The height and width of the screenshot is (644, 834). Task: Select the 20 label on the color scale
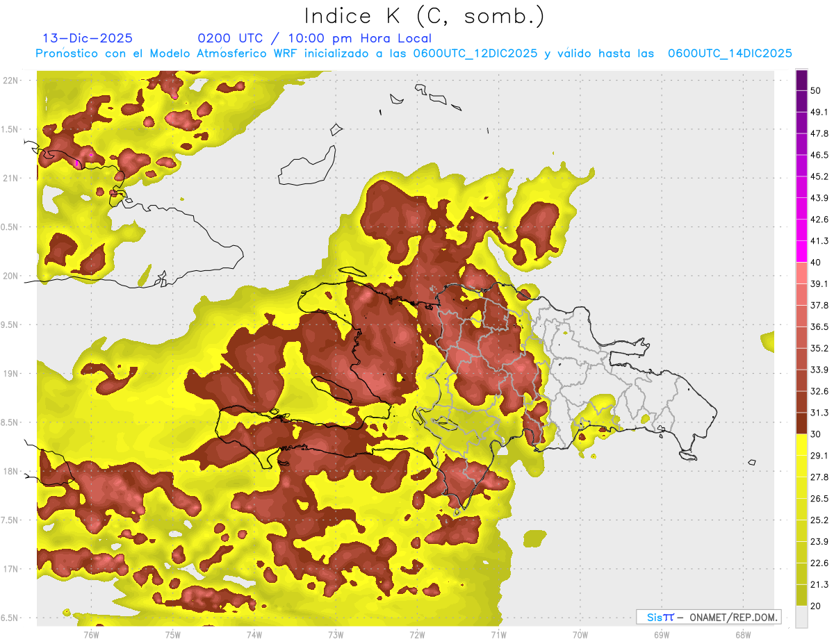[815, 605]
